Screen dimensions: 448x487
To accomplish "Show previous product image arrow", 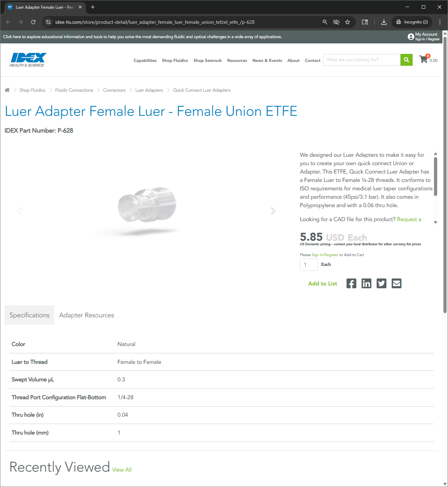I will click(20, 211).
